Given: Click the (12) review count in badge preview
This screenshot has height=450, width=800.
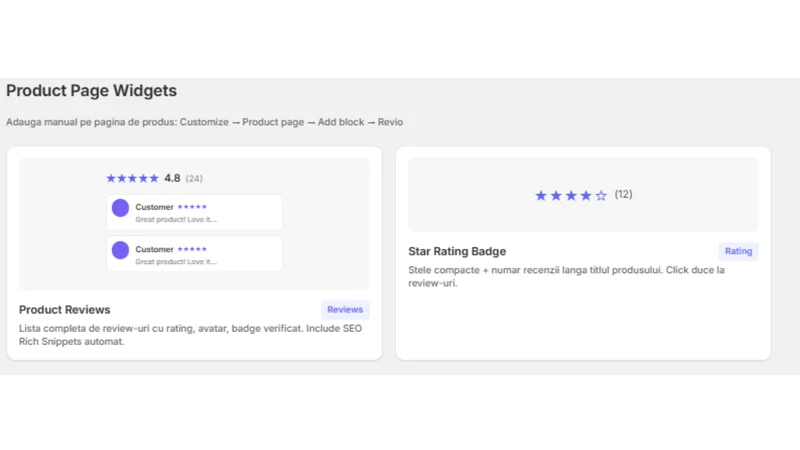Looking at the screenshot, I should [x=623, y=194].
